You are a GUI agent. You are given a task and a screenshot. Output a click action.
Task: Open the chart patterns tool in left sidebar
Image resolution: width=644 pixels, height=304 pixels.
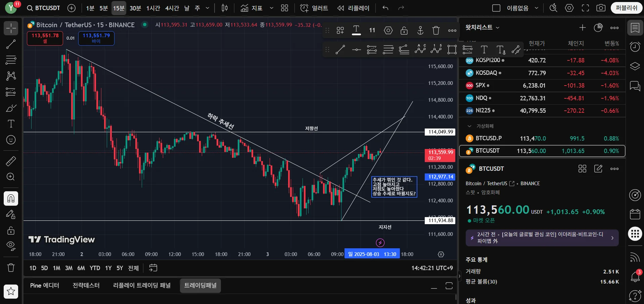pos(11,76)
